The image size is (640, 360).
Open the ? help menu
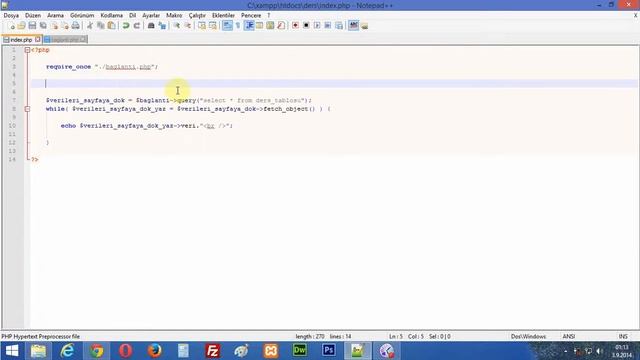tap(269, 16)
